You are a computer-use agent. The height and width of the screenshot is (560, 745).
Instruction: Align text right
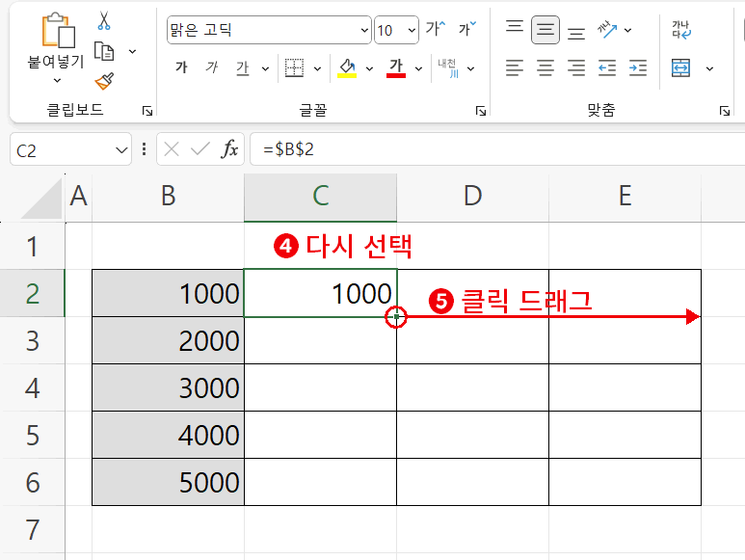[x=575, y=67]
